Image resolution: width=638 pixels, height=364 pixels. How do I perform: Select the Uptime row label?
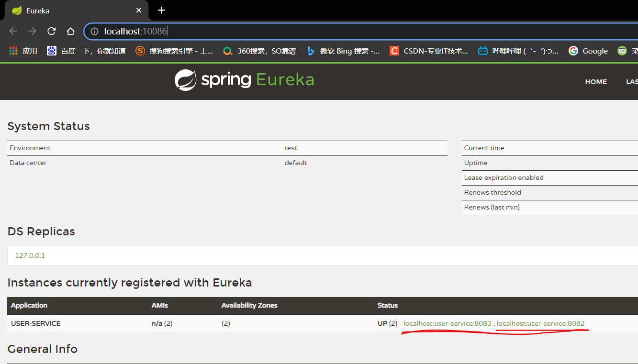pyautogui.click(x=476, y=163)
